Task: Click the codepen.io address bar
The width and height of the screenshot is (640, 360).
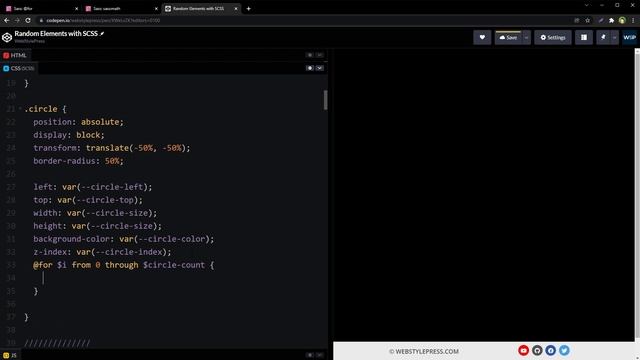Action: (302, 20)
